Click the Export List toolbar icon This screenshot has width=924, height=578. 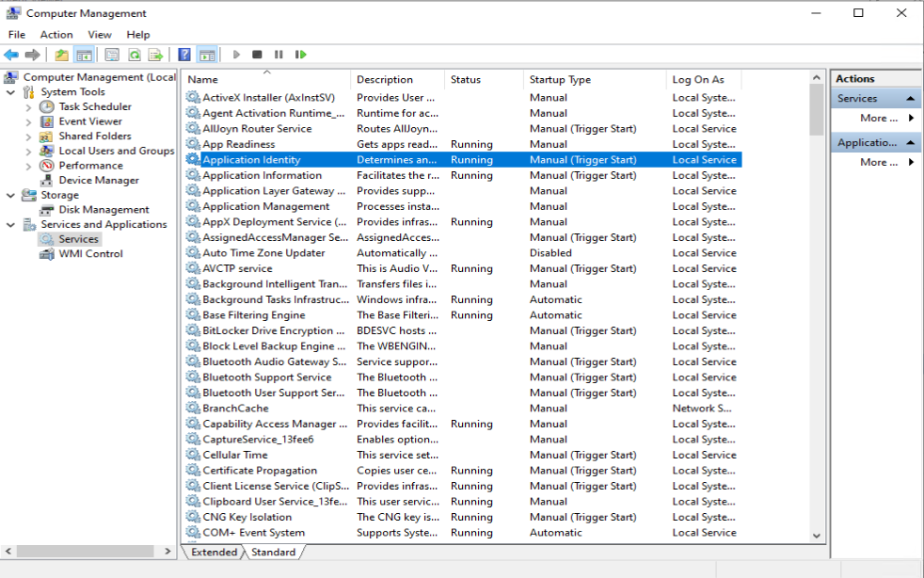(155, 55)
